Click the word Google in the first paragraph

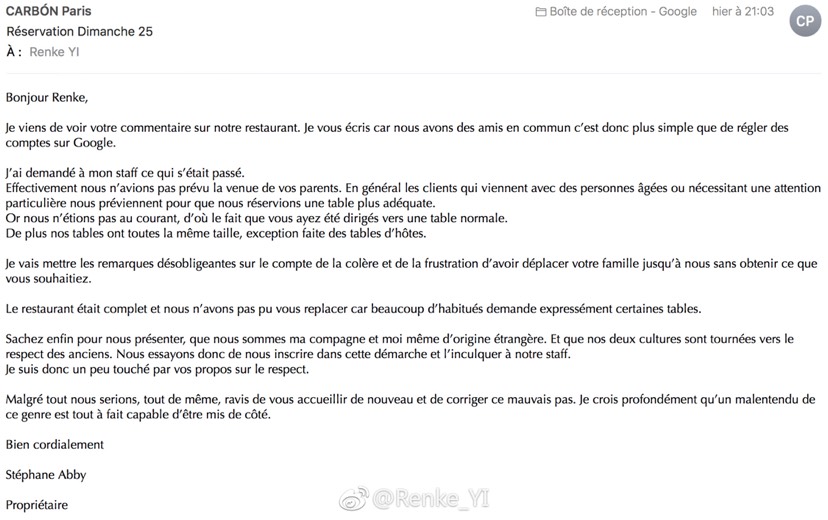93,143
